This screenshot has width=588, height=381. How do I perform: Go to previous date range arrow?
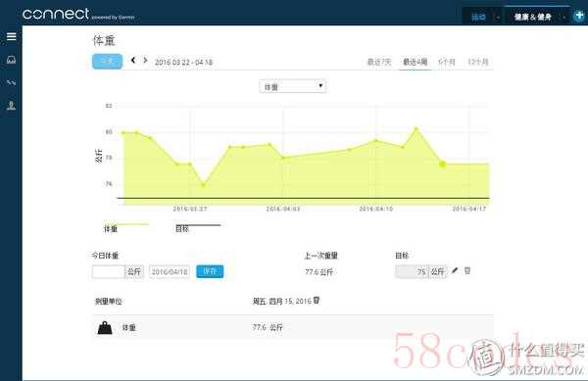[133, 60]
